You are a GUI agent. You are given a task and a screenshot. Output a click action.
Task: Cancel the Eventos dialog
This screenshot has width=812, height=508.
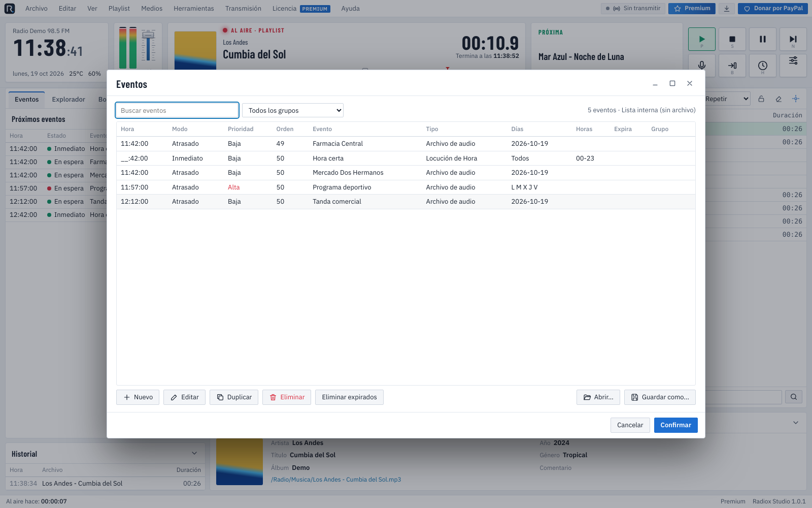[630, 425]
